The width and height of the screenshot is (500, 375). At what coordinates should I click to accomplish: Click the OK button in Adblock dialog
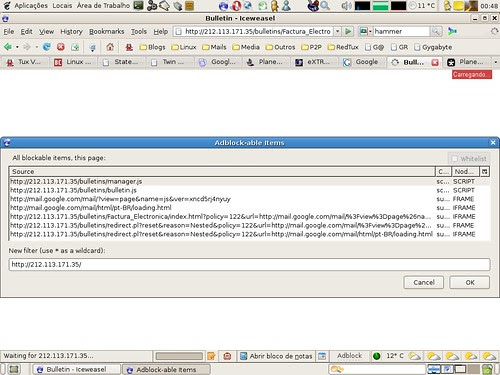point(470,282)
